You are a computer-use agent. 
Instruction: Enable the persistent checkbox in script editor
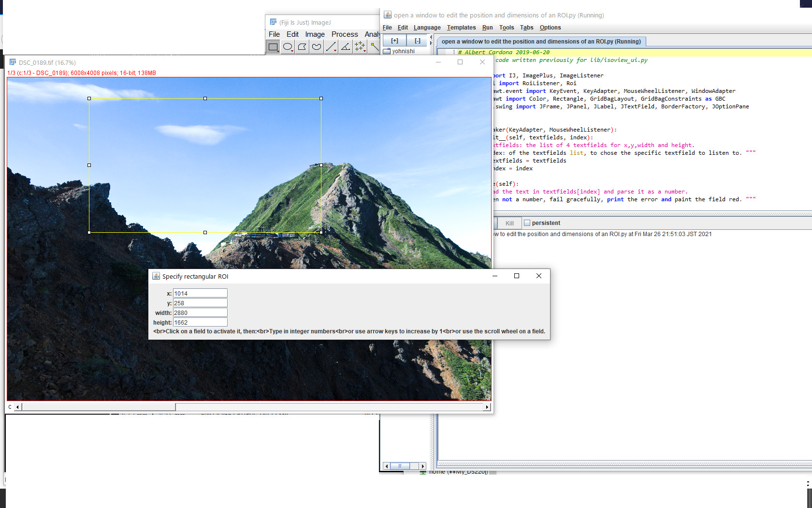click(x=528, y=223)
